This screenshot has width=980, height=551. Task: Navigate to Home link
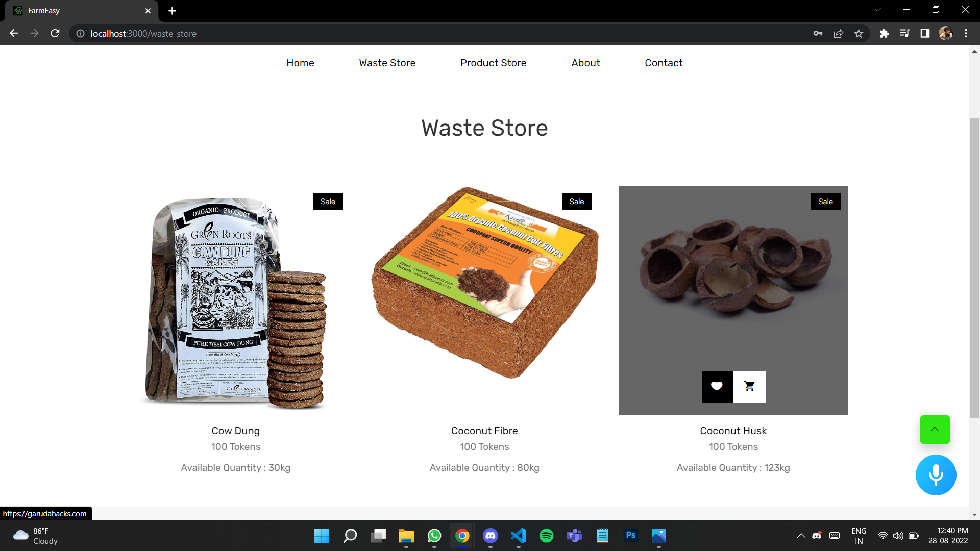coord(300,63)
